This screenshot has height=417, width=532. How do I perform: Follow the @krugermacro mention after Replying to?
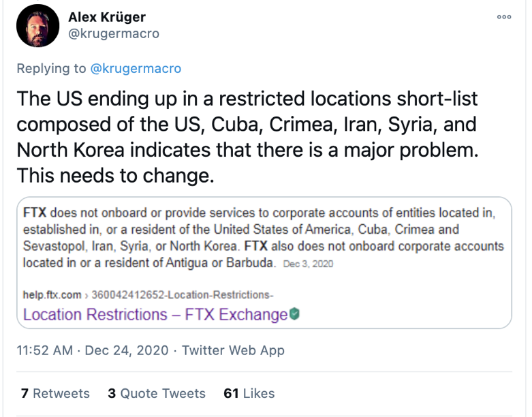136,69
